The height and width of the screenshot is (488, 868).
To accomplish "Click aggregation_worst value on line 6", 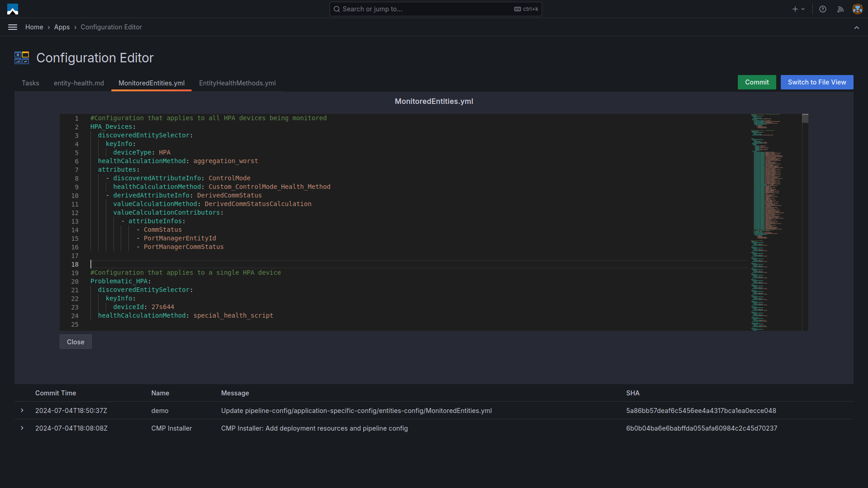I will [226, 161].
